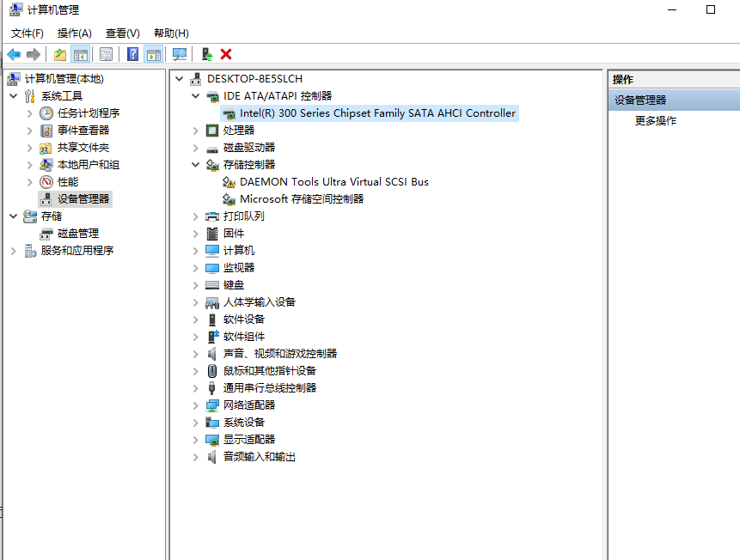The height and width of the screenshot is (560, 740).
Task: Click the red X uninstall device icon
Action: [x=226, y=54]
